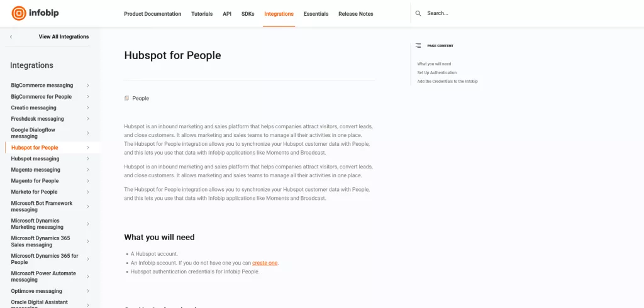The image size is (644, 308).
Task: Open Magento for People integration page
Action: pos(35,181)
